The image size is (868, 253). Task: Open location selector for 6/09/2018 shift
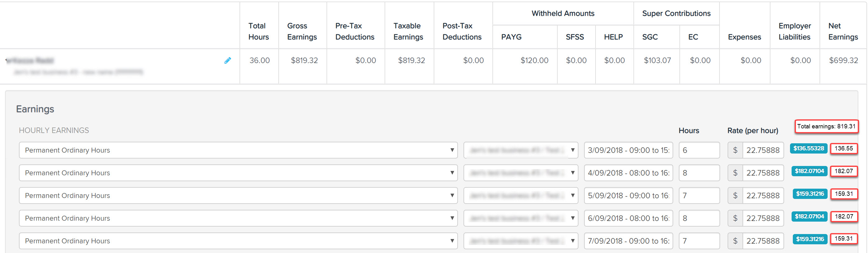pos(572,218)
